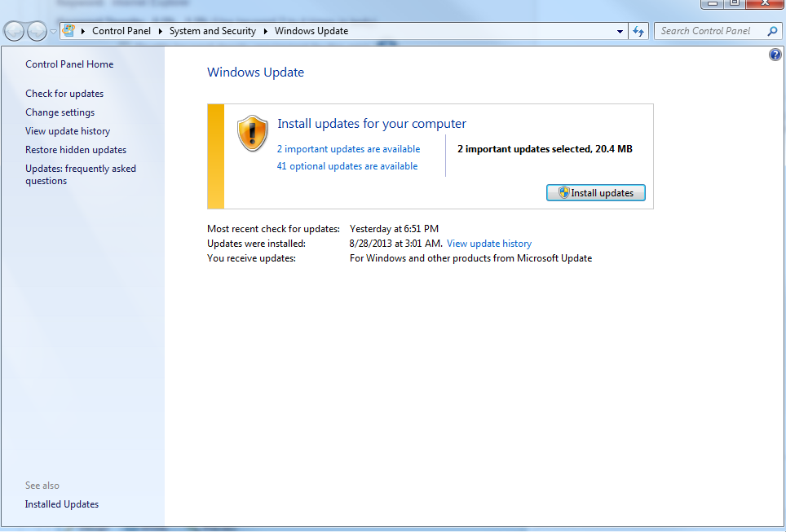Focus the Search Control Panel field
The image size is (786, 532).
click(x=709, y=31)
